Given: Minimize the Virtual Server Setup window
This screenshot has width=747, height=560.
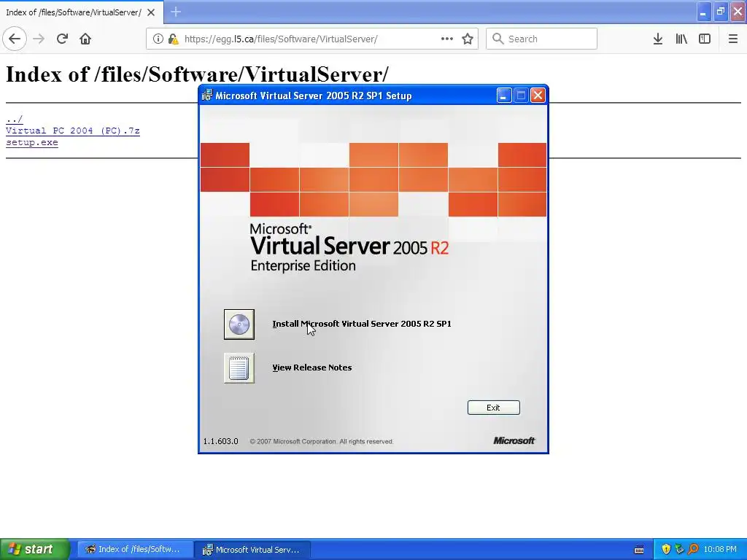Looking at the screenshot, I should coord(504,96).
